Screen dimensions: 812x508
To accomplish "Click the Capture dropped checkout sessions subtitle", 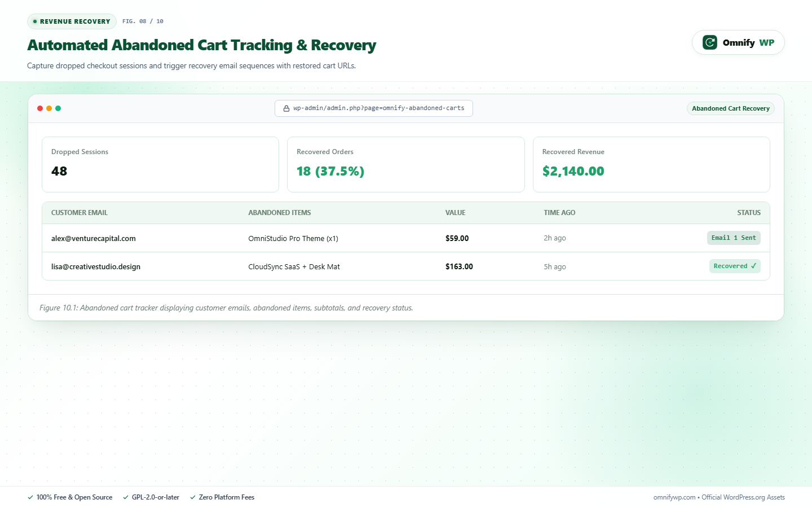I will (192, 65).
